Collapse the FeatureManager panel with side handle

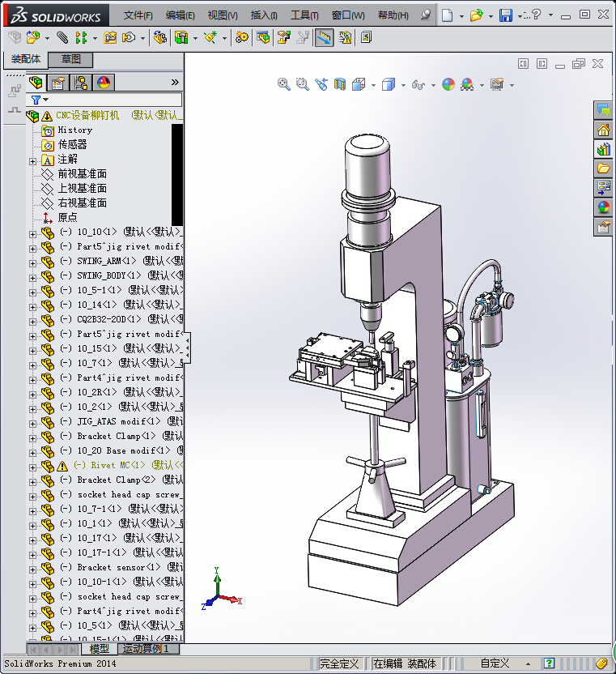click(187, 348)
